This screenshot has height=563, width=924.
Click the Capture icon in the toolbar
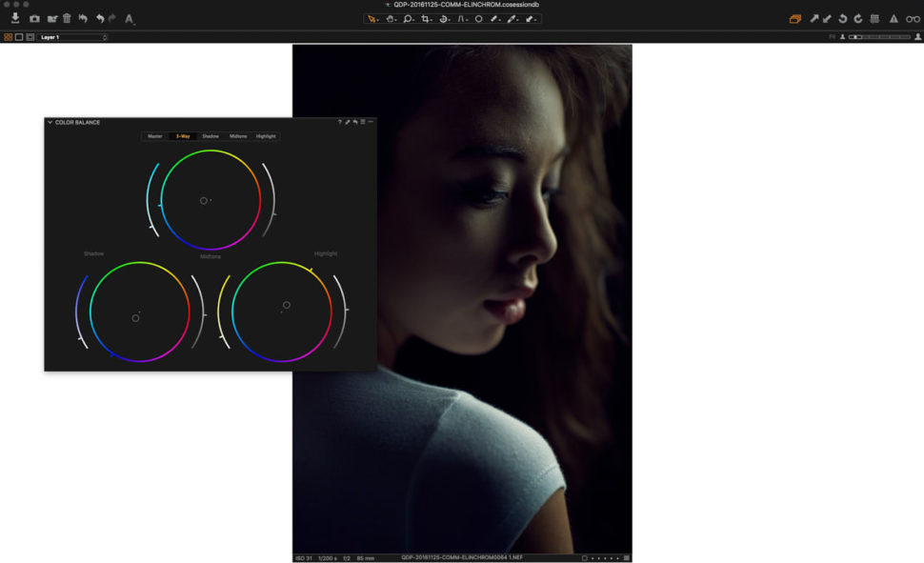34,18
